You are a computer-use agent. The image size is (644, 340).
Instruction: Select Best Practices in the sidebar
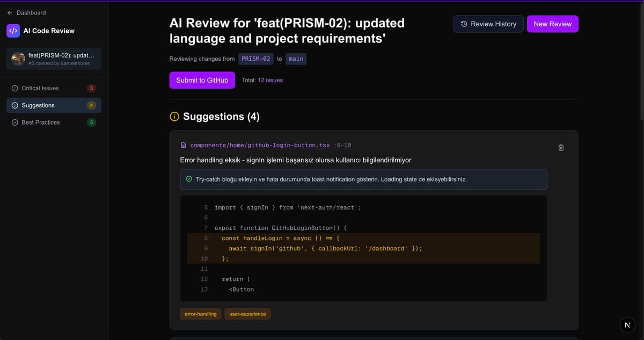pos(40,122)
